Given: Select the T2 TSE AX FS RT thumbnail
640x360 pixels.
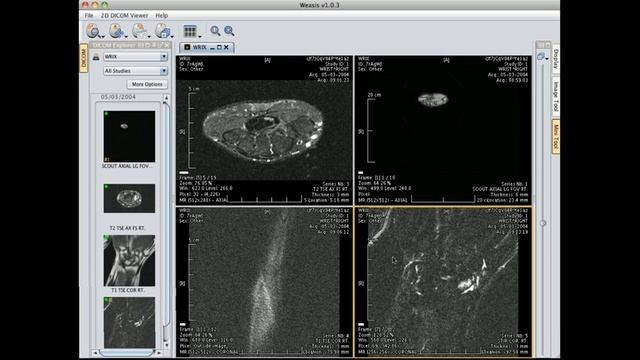Looking at the screenshot, I should pyautogui.click(x=129, y=198).
